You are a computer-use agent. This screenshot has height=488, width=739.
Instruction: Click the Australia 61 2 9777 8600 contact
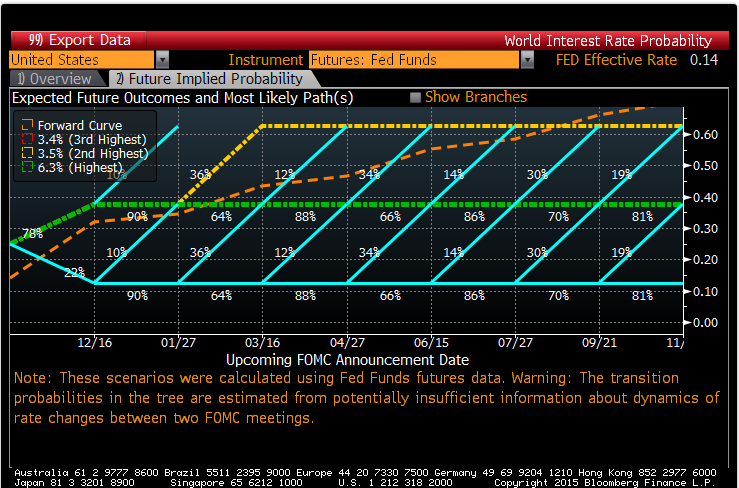[87, 472]
